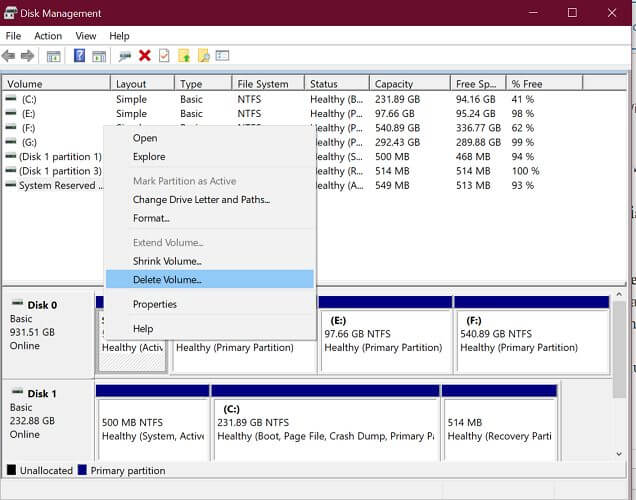Click the folder with magnifier icon
The width and height of the screenshot is (636, 500).
[x=203, y=56]
